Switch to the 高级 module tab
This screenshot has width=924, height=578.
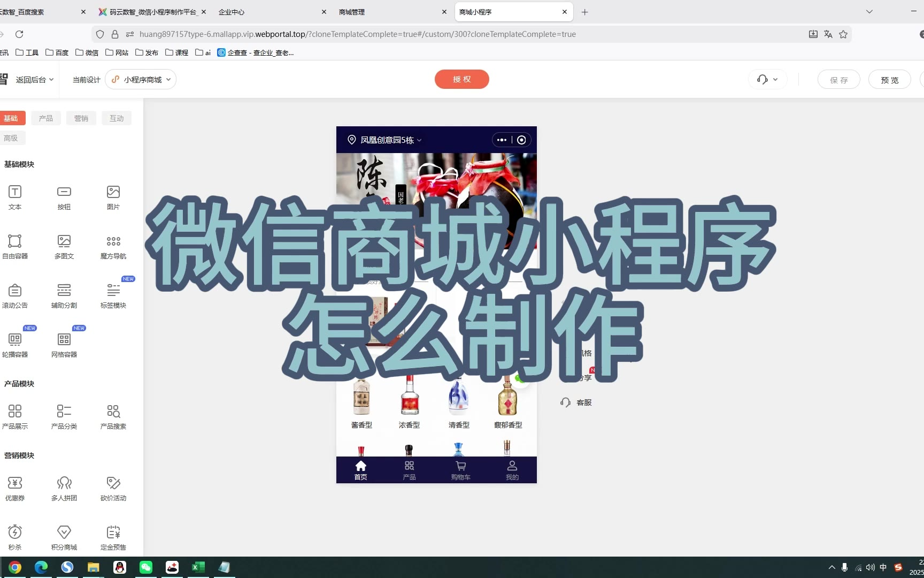11,138
